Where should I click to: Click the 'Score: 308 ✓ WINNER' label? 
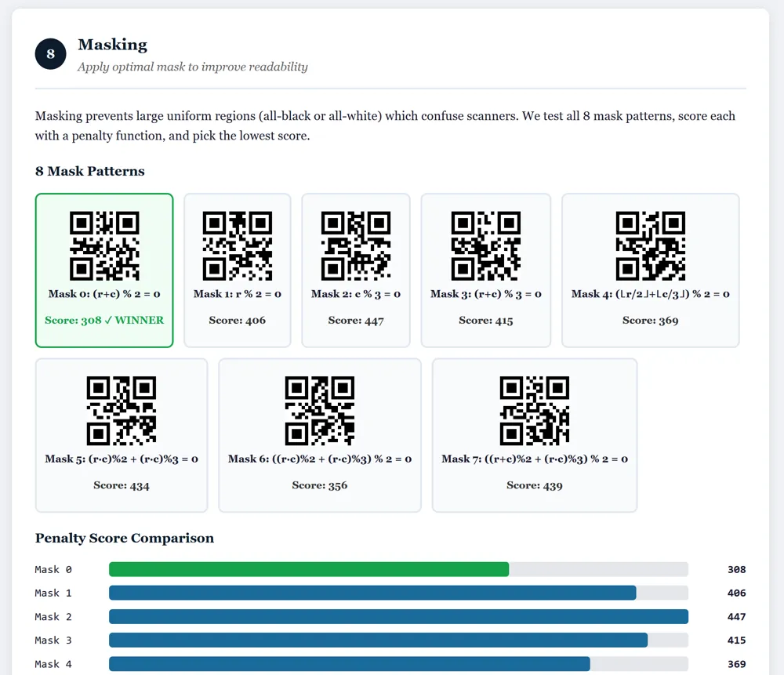pyautogui.click(x=104, y=320)
